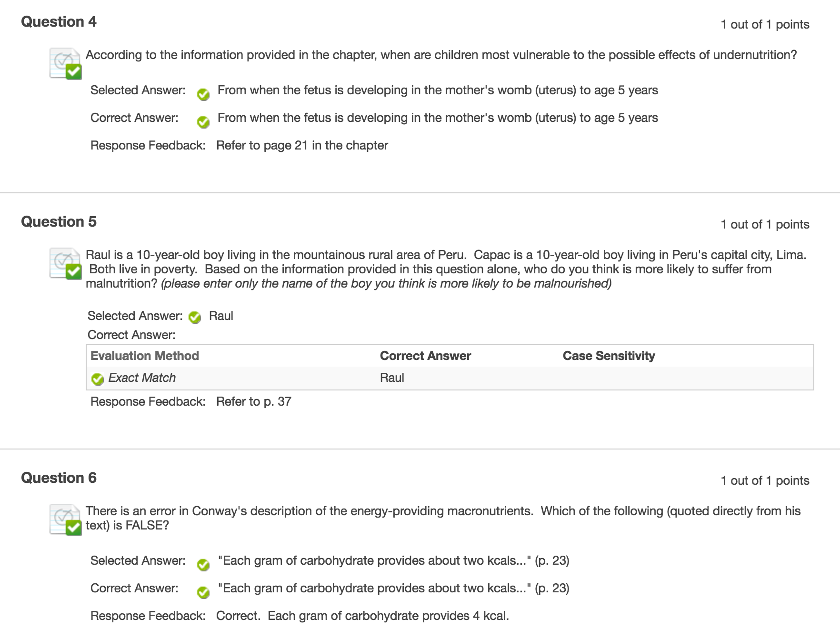Click the Question 5 heading
Screen dimensions: 840x639
click(59, 222)
